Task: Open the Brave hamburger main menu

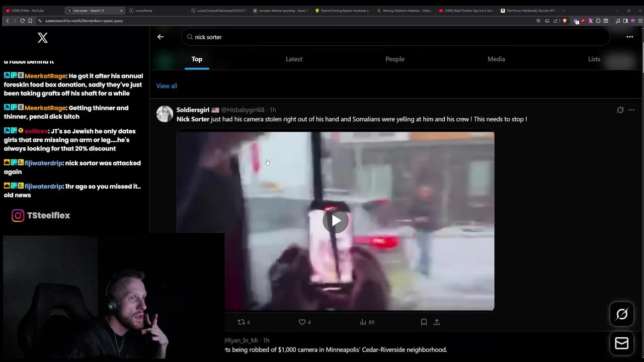Action: 640,21
